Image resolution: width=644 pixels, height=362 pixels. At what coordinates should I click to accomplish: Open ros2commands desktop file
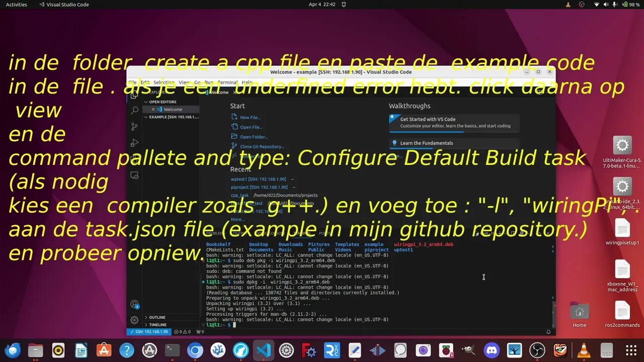[622, 314]
